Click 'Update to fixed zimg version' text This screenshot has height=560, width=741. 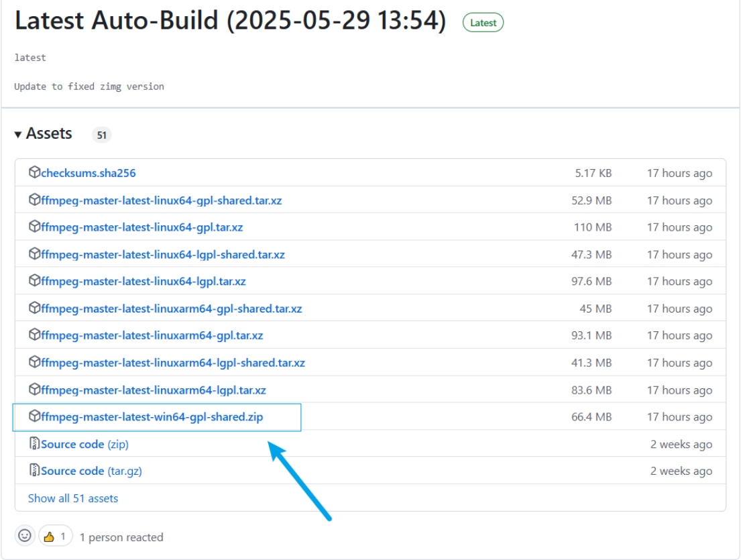89,87
